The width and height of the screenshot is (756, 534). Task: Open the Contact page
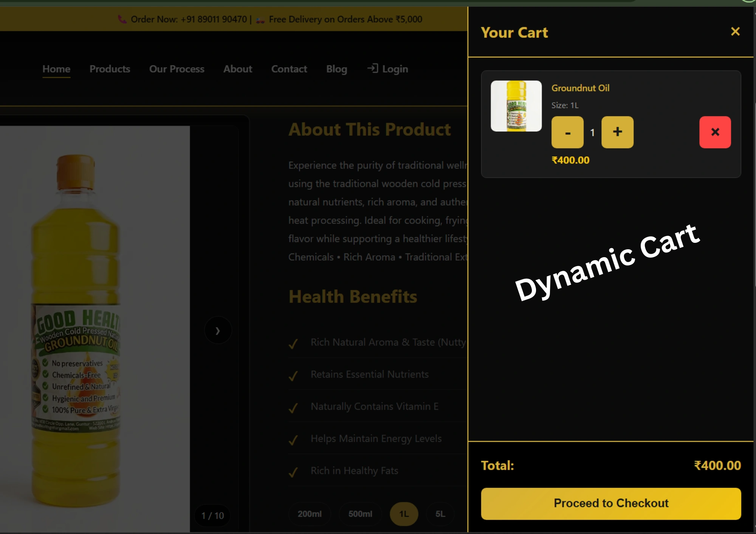(289, 69)
